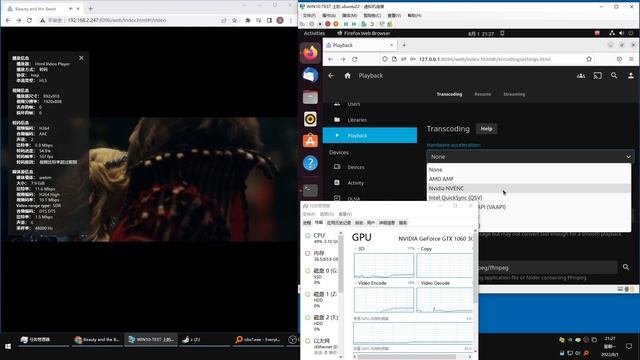Click the Windows Start button
Screen dimensions: 640x360
pyautogui.click(x=8, y=346)
